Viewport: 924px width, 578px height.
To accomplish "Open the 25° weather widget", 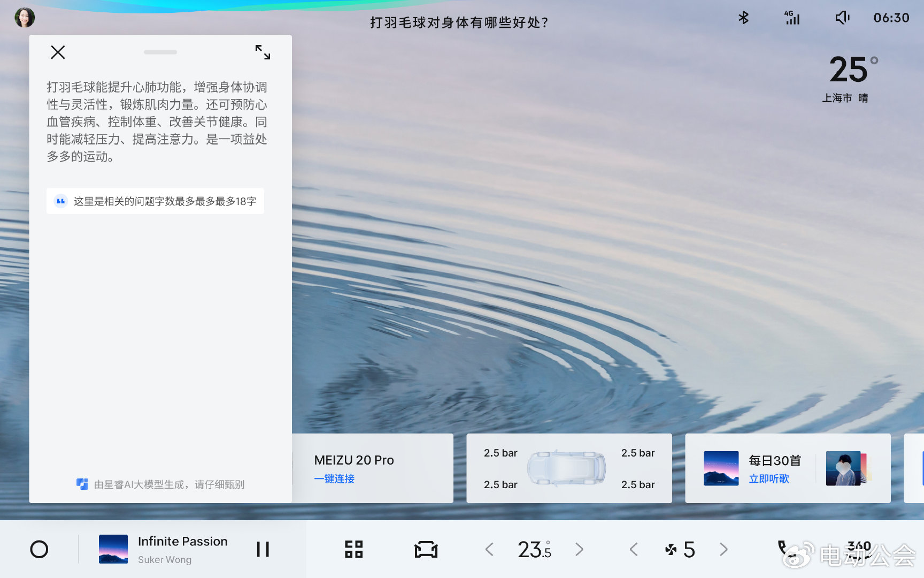I will pyautogui.click(x=853, y=70).
